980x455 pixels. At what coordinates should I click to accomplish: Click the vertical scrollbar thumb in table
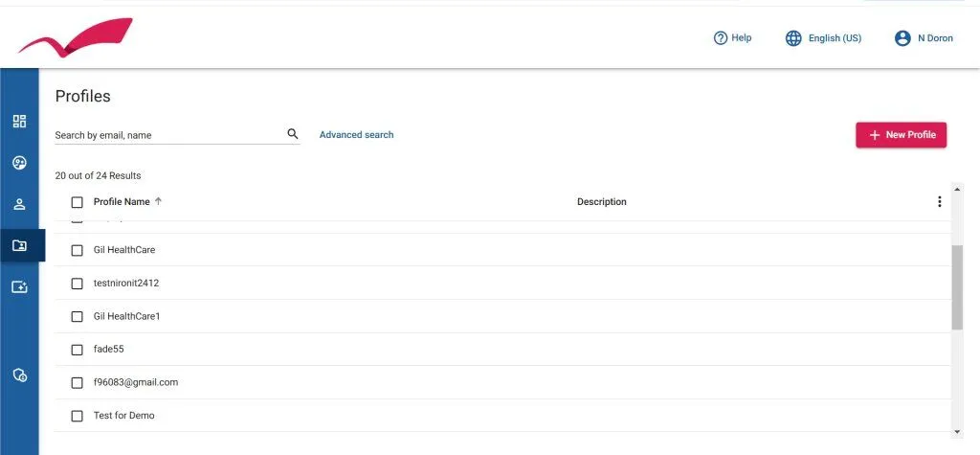957,287
